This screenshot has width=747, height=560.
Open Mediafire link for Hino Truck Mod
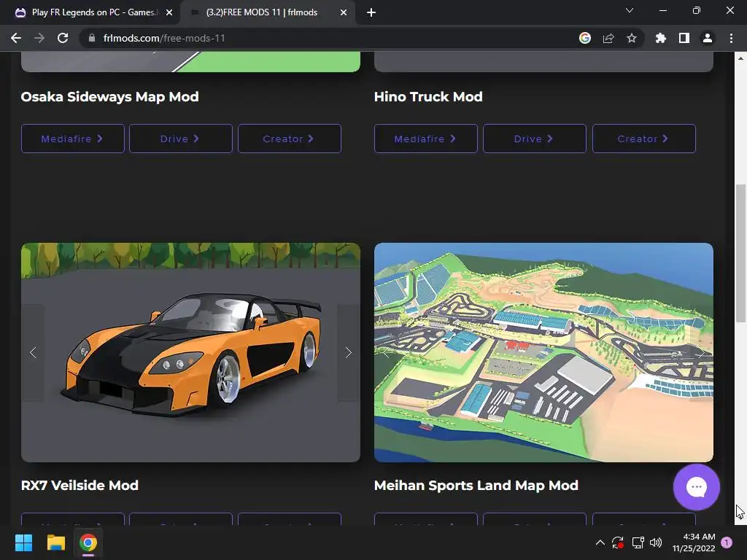(426, 139)
